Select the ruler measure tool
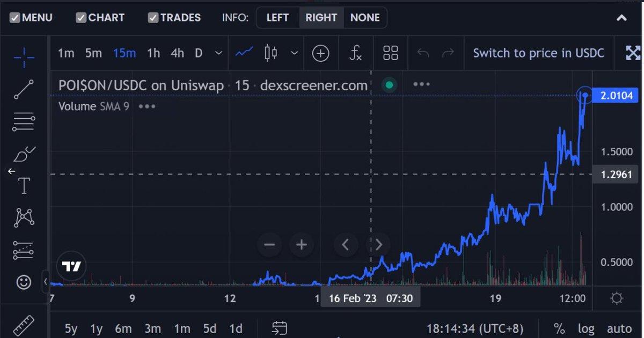Image resolution: width=644 pixels, height=338 pixels. [x=23, y=326]
